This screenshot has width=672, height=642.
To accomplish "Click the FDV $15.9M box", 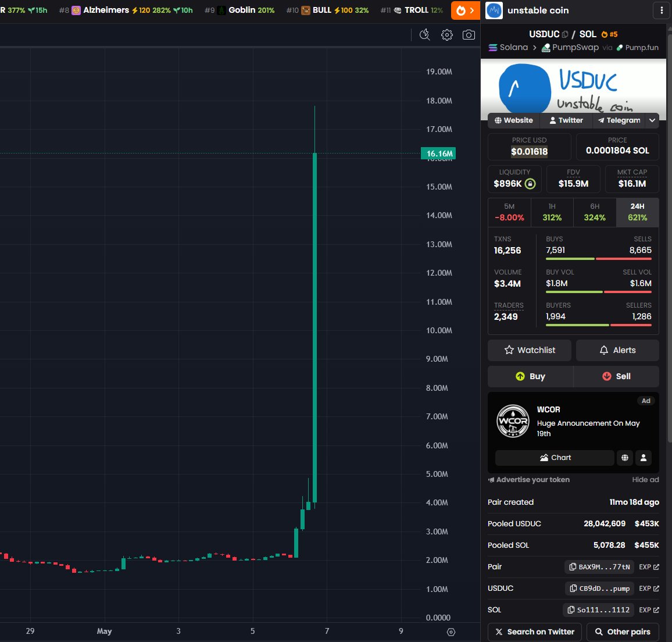I will (x=573, y=179).
